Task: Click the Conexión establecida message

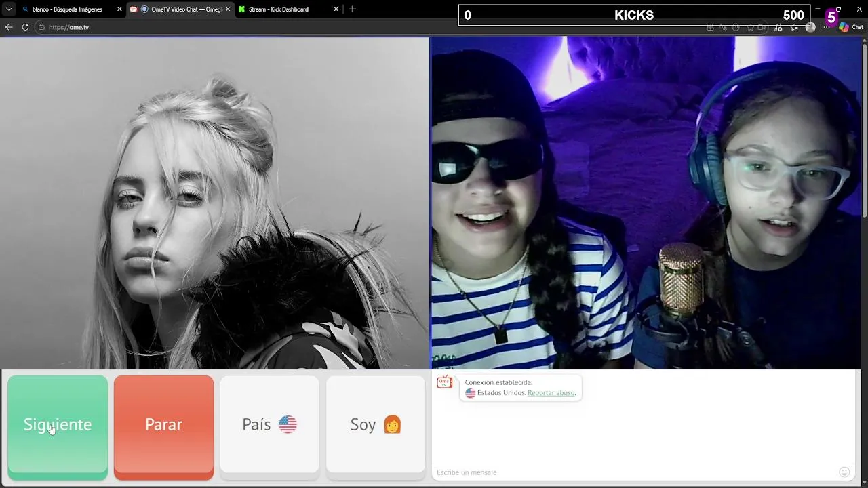Action: click(498, 382)
